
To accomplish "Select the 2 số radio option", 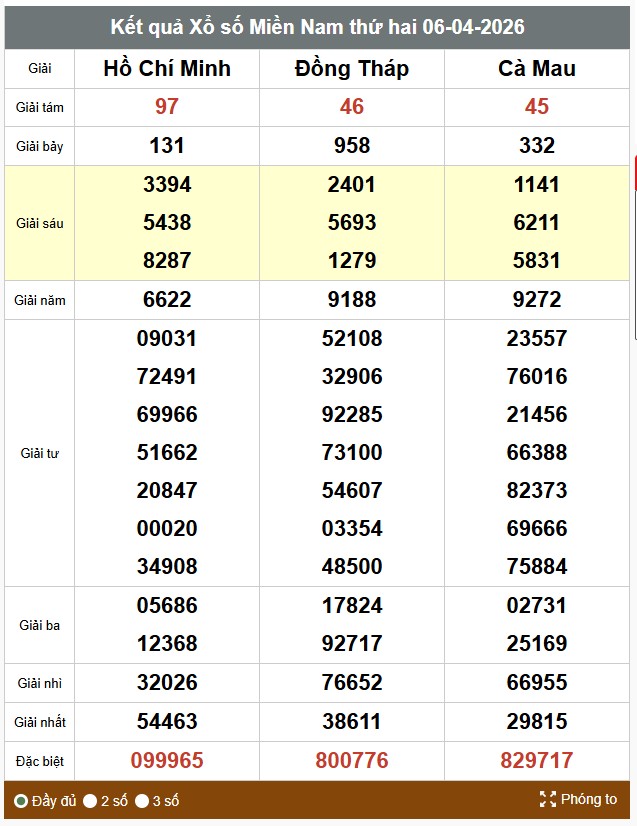I will [x=90, y=801].
